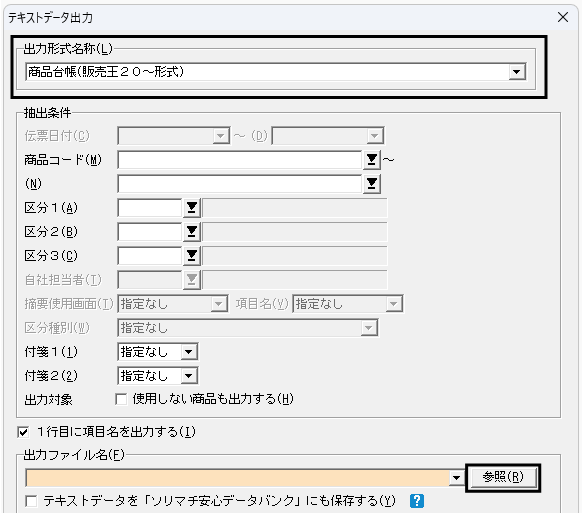Expand the 出力形式名称 dropdown list

coord(516,72)
